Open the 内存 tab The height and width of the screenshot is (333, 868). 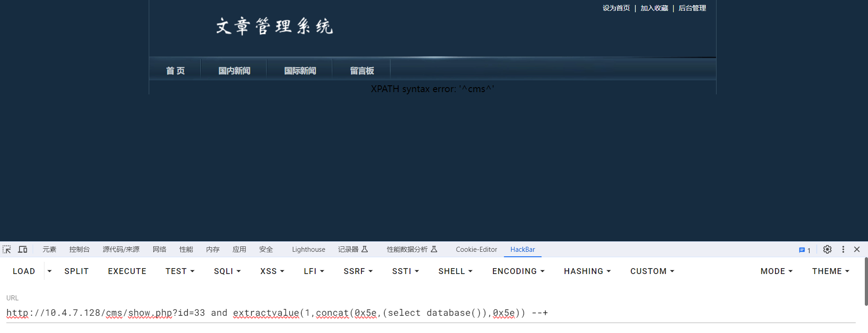click(213, 250)
